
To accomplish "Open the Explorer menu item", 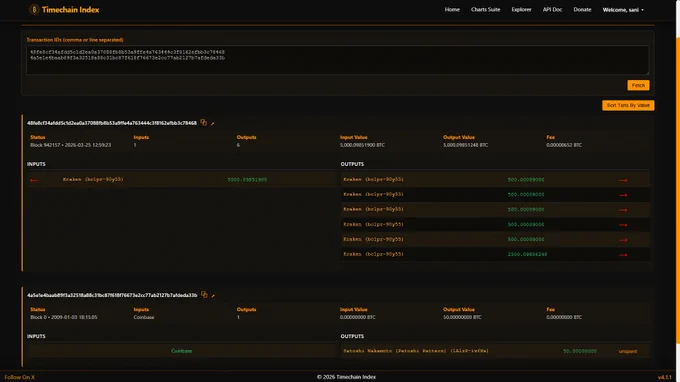I will pos(521,10).
